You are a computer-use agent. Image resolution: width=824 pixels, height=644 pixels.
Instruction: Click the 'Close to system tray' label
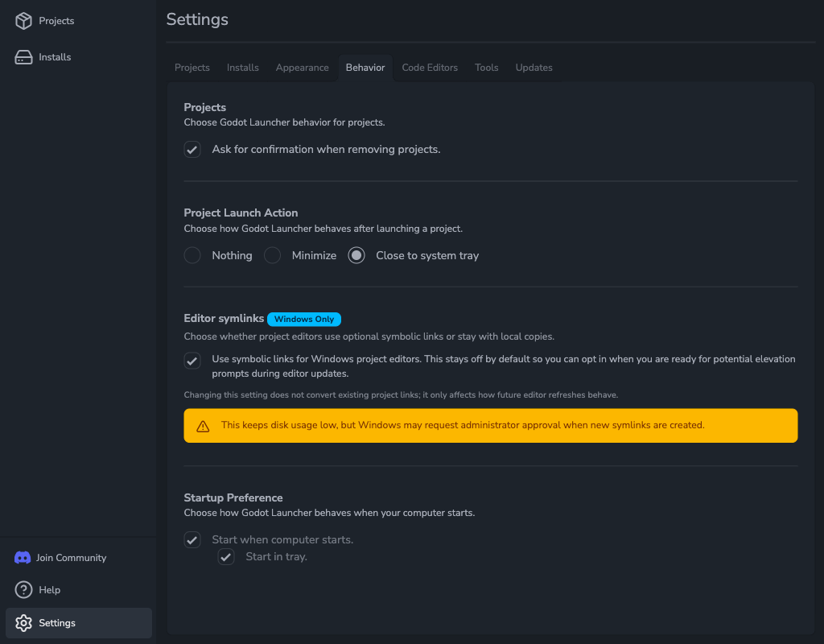(427, 255)
